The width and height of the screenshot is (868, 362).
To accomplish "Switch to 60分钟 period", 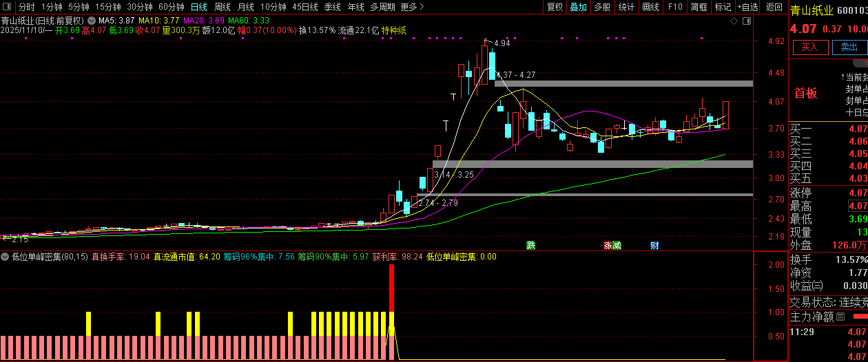I will [x=171, y=7].
